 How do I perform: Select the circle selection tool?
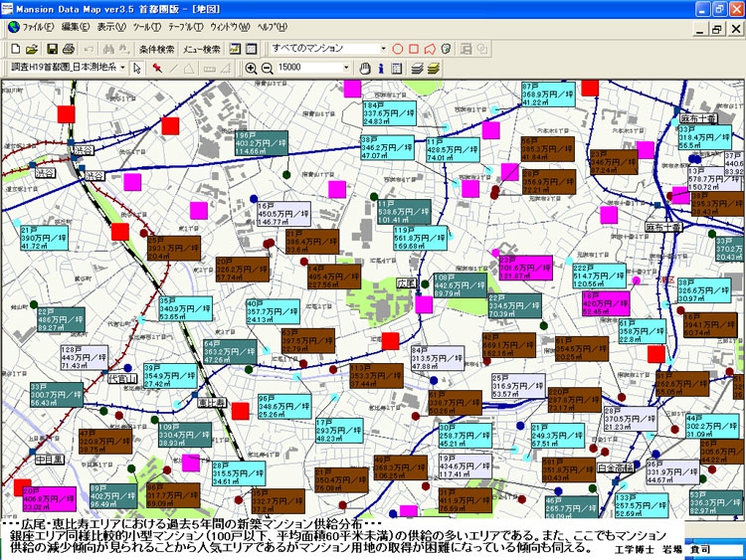coord(398,48)
